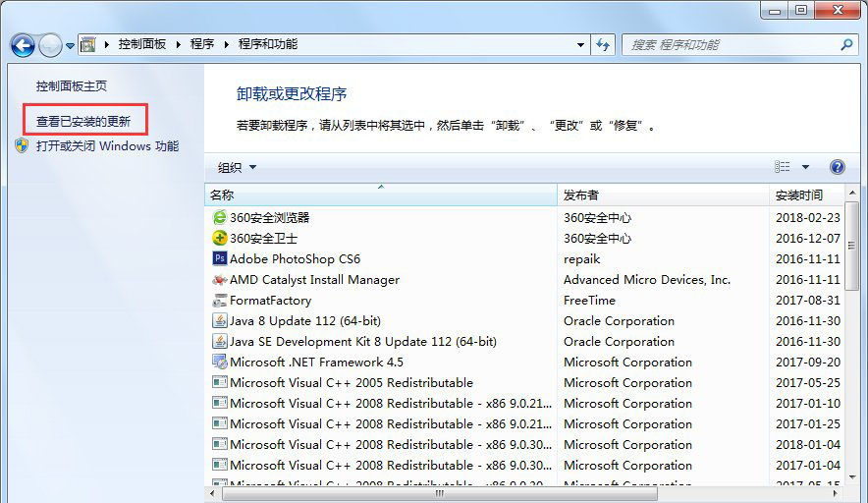Click install date 2017-09-20
This screenshot has height=503, width=868.
click(x=808, y=363)
